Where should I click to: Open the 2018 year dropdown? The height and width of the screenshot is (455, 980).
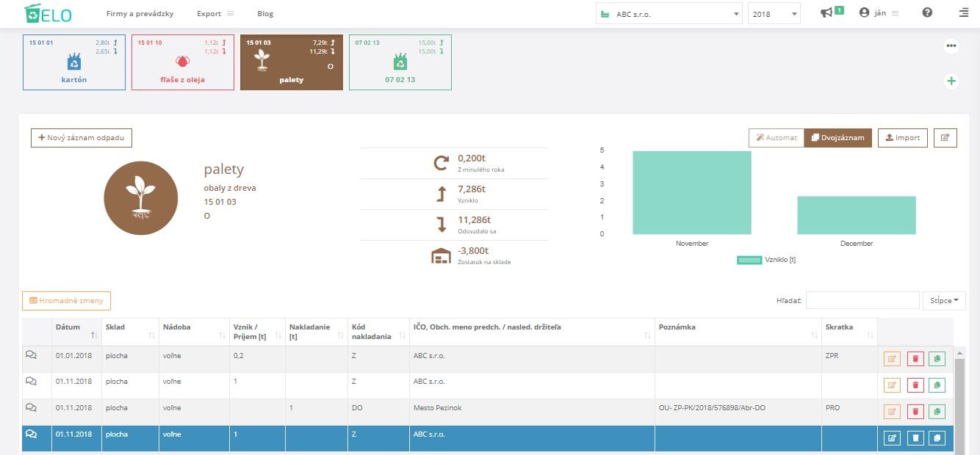click(x=774, y=13)
